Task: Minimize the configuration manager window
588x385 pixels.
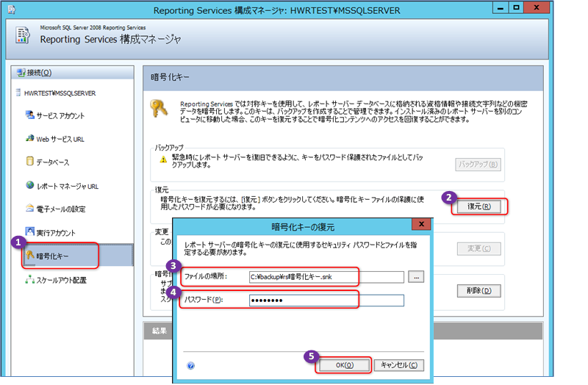Action: pos(501,8)
